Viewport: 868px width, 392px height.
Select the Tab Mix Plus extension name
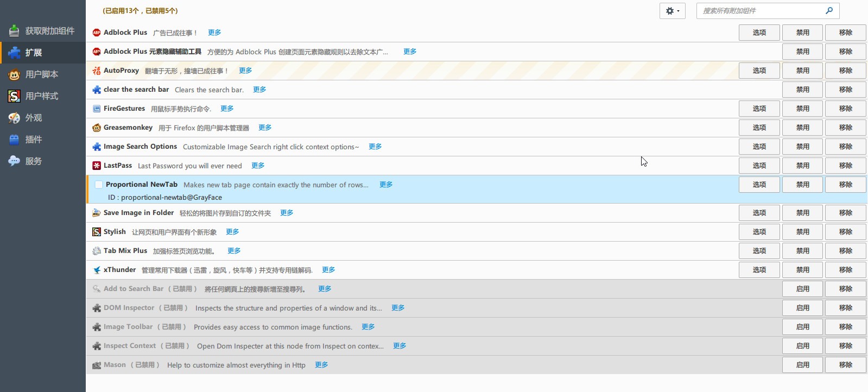(x=125, y=251)
